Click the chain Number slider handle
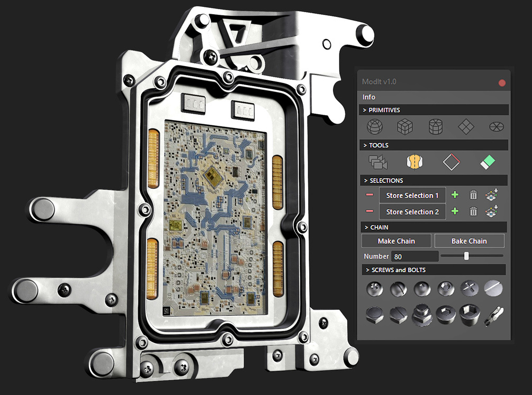This screenshot has height=395, width=532. click(x=466, y=256)
